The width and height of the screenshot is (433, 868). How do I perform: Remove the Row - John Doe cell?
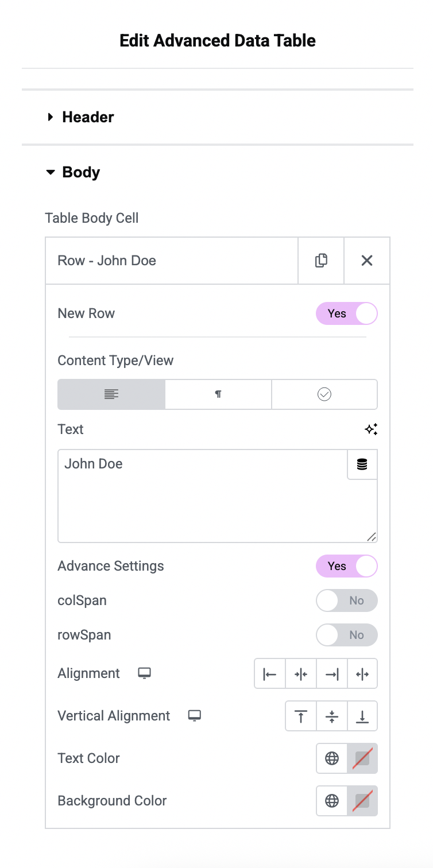click(x=366, y=260)
